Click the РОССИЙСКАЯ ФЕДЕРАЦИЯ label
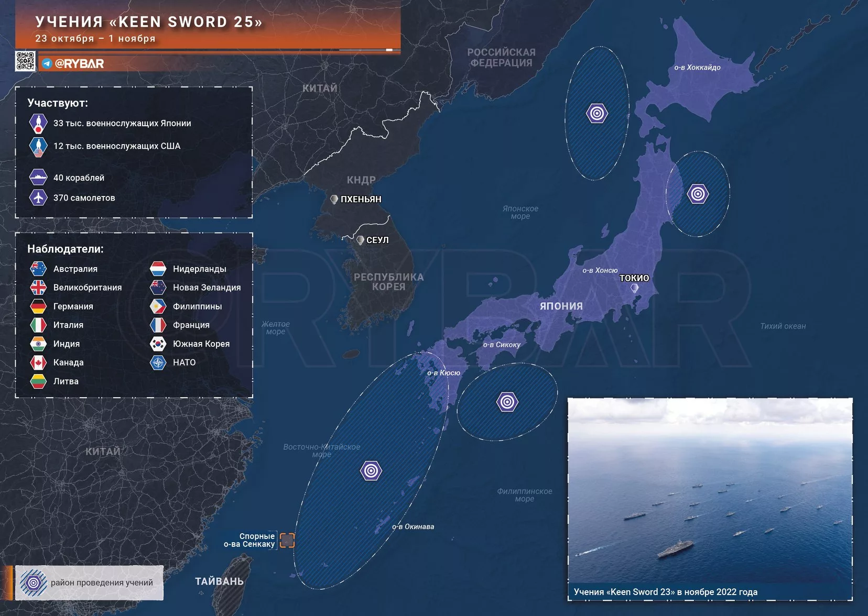The width and height of the screenshot is (868, 616). tap(502, 58)
